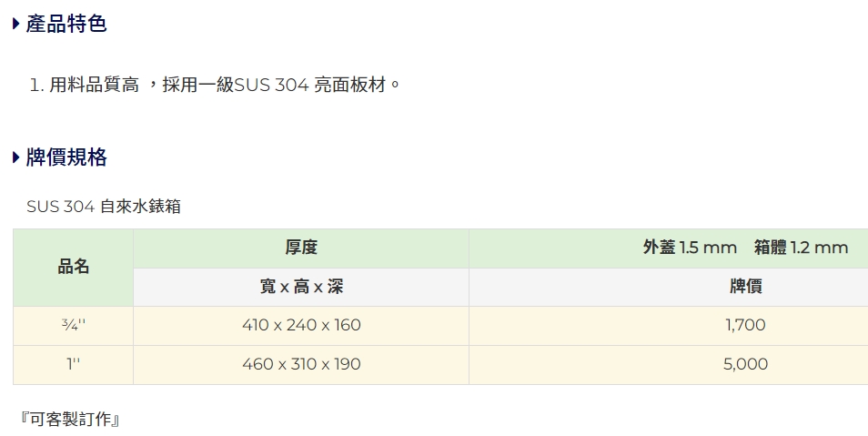Click the 品名 table header cell
The width and height of the screenshot is (868, 436).
pos(74,267)
